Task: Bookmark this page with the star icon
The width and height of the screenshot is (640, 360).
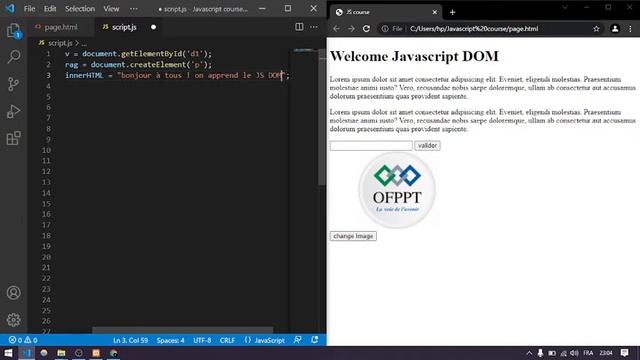Action: coord(596,29)
